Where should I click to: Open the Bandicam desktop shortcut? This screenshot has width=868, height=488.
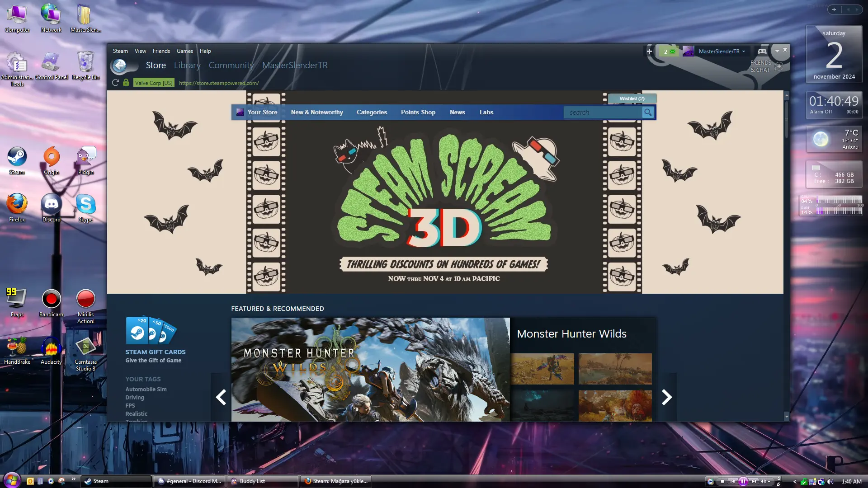pyautogui.click(x=52, y=303)
